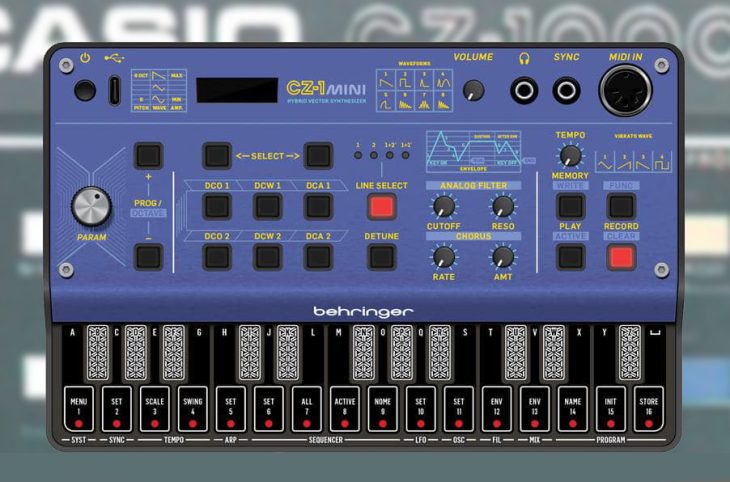The height and width of the screenshot is (482, 730).
Task: Adjust the chorus RATE knob
Action: [x=444, y=257]
